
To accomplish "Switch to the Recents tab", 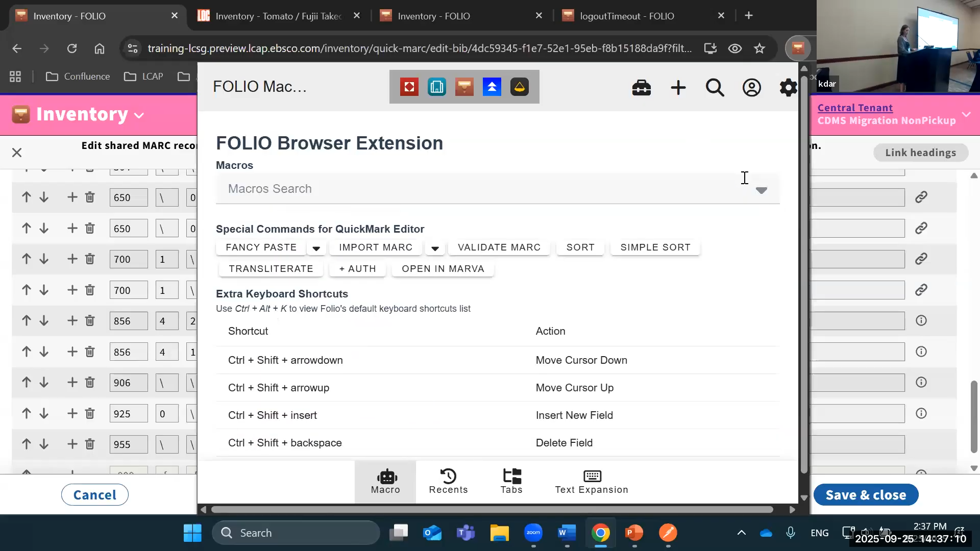I will tap(448, 482).
